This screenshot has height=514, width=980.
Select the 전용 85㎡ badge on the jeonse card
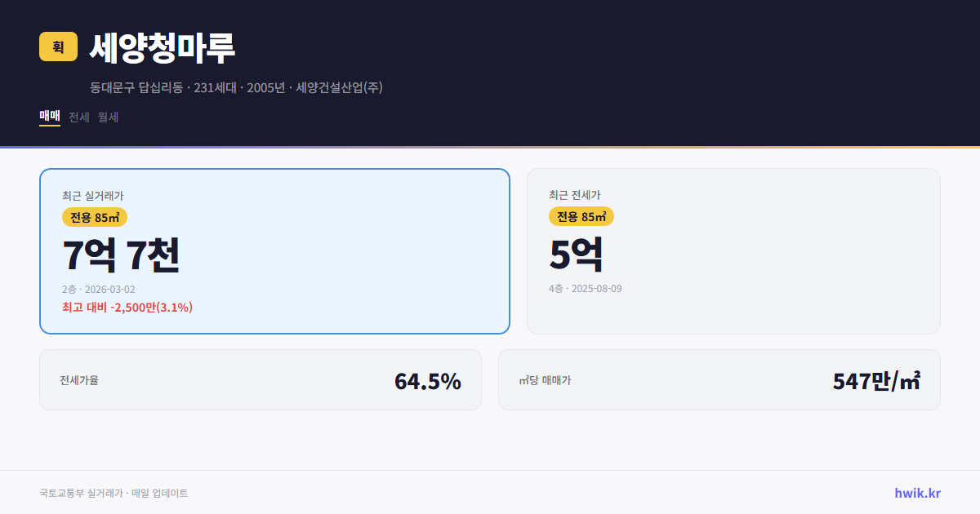click(x=581, y=217)
